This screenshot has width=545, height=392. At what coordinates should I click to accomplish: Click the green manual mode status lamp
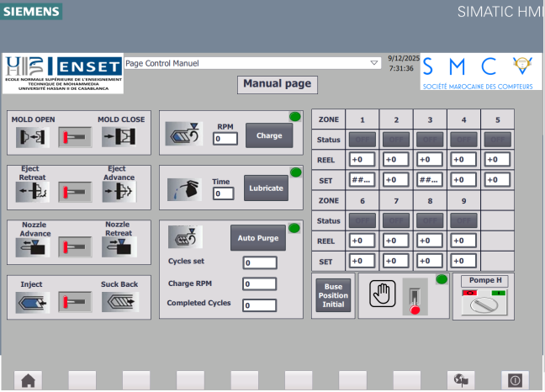point(442,279)
